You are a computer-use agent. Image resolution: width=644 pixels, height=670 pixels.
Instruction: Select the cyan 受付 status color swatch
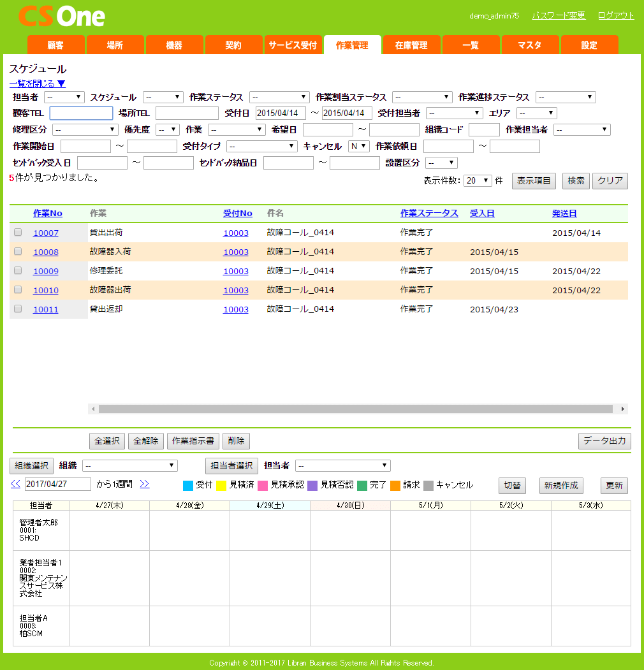click(x=187, y=484)
